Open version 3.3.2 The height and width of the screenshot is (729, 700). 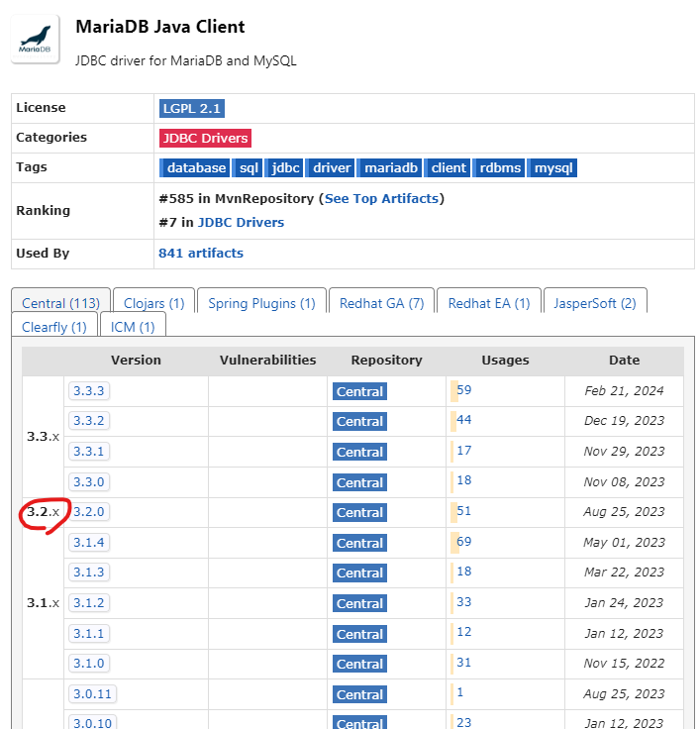tap(89, 420)
